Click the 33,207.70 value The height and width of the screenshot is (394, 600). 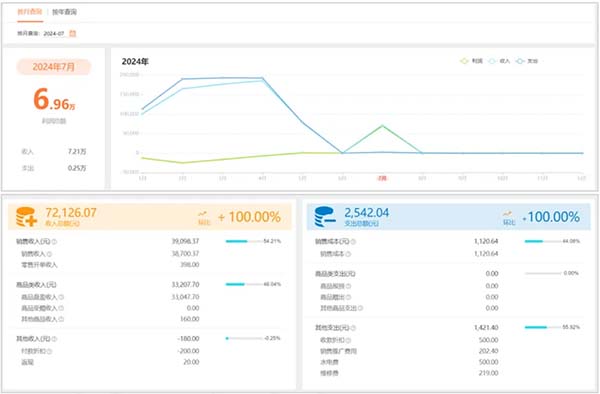point(186,285)
